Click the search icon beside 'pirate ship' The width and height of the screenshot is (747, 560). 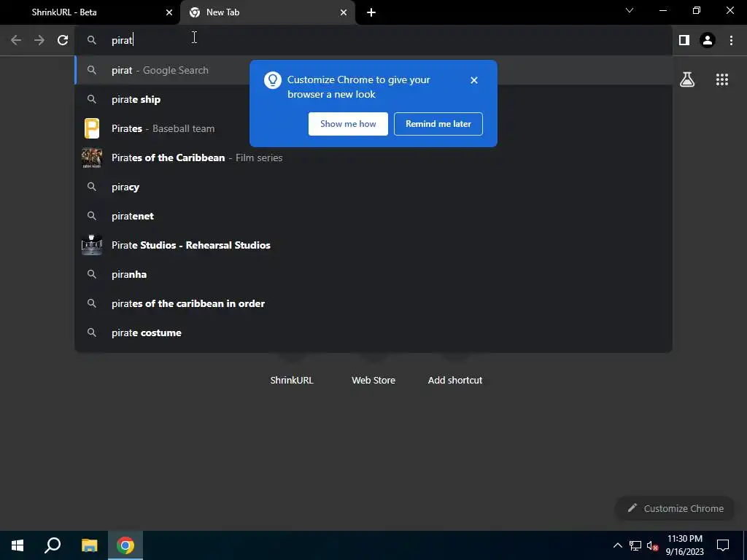click(x=92, y=99)
